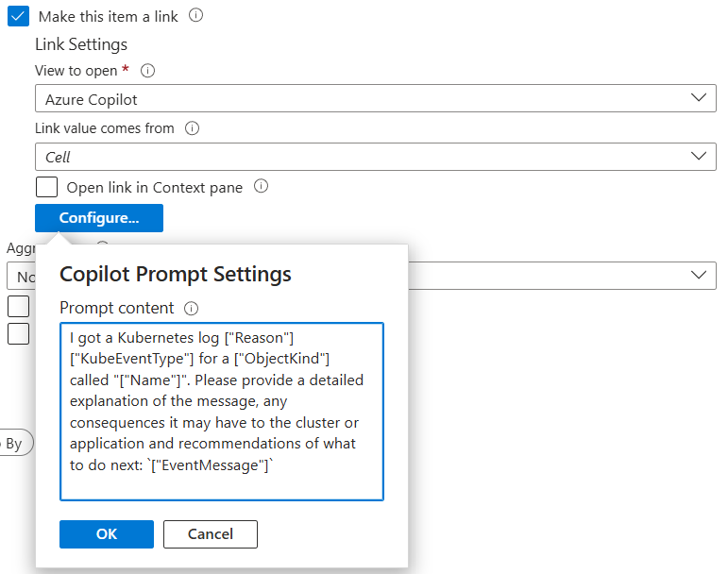The height and width of the screenshot is (574, 728).
Task: Tick the second unlabeled checkbox left of the dialog
Action: tap(18, 333)
